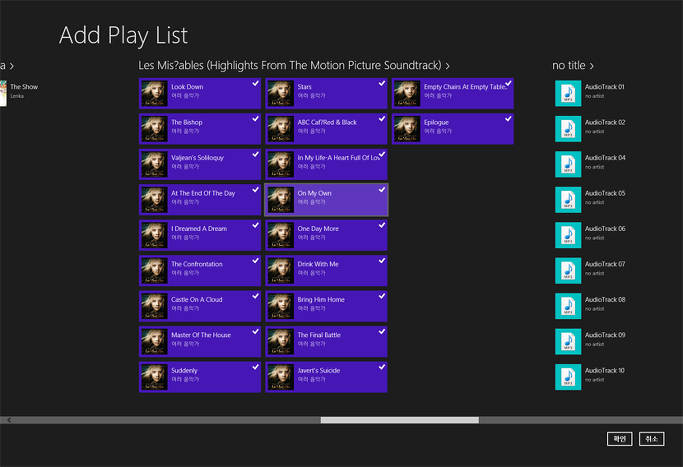Select AudioTrack 10 title text
Image resolution: width=683 pixels, height=467 pixels.
coord(605,370)
